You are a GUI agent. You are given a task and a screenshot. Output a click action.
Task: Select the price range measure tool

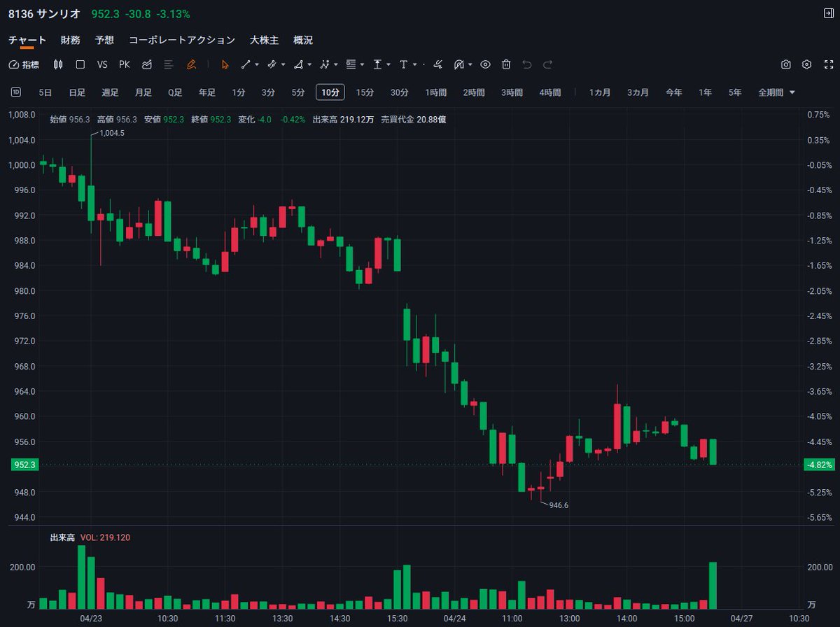click(377, 64)
